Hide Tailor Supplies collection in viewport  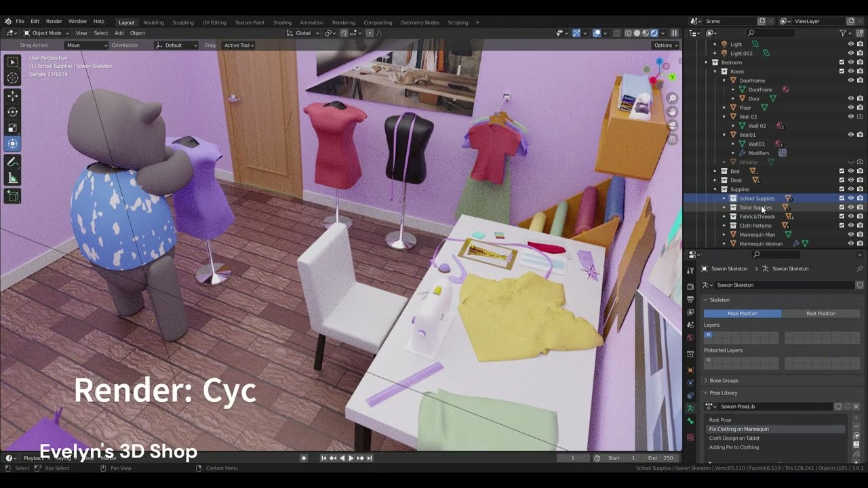point(851,207)
